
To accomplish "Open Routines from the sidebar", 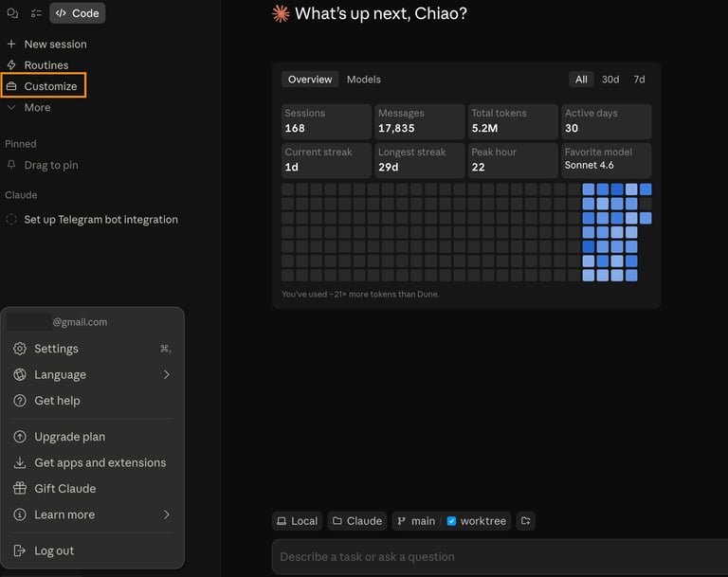I will tap(45, 65).
